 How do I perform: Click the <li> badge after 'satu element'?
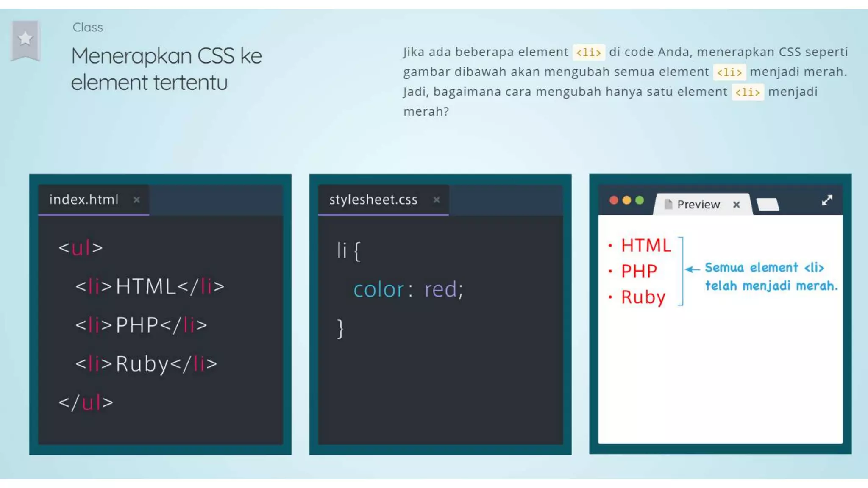748,92
